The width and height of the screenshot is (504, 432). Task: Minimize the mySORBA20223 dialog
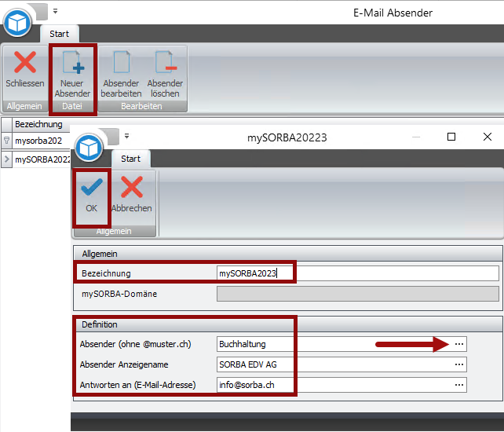point(416,137)
